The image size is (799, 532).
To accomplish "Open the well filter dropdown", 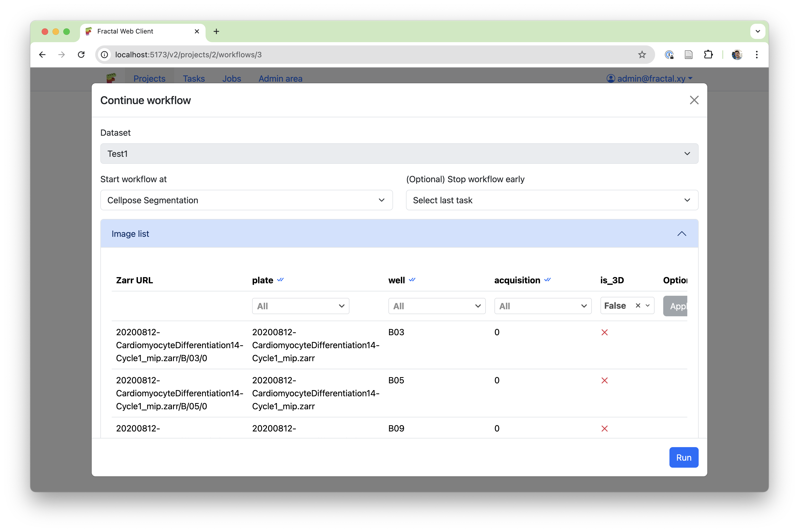I will click(x=437, y=306).
